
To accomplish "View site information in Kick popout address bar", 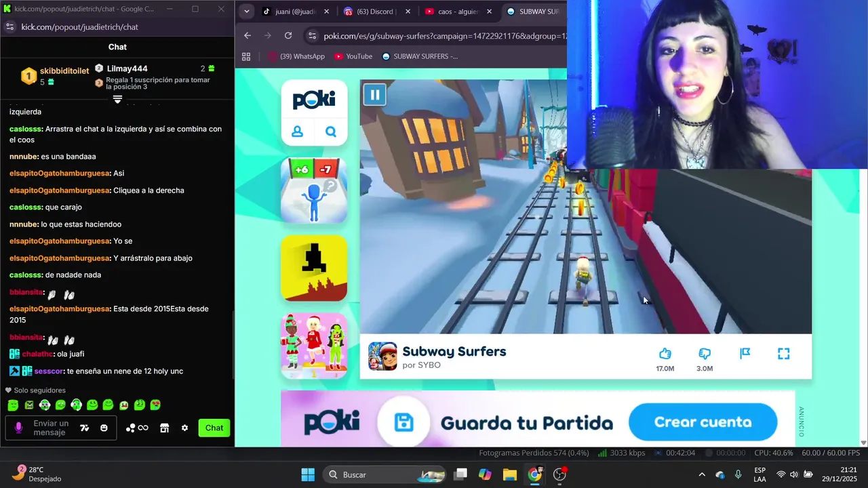I will pyautogui.click(x=9, y=26).
